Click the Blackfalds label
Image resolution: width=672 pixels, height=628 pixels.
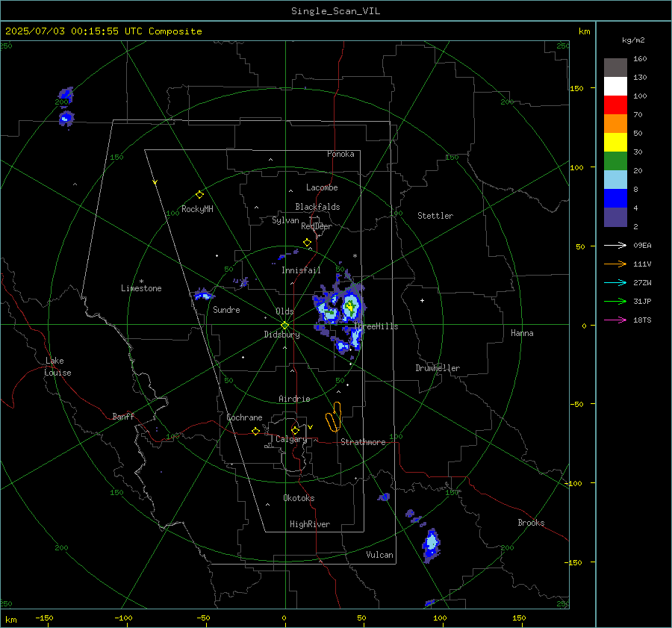point(317,207)
